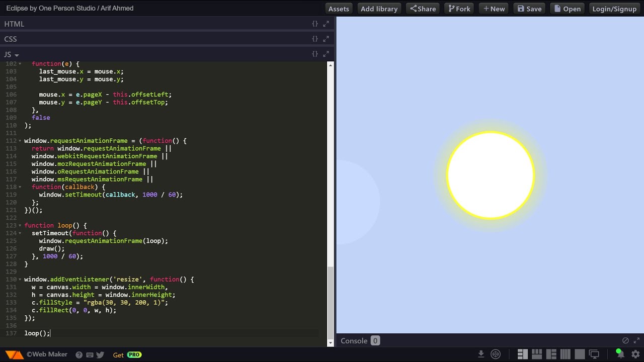This screenshot has height=362, width=644.
Task: Create a new creation with New button
Action: coord(494,9)
